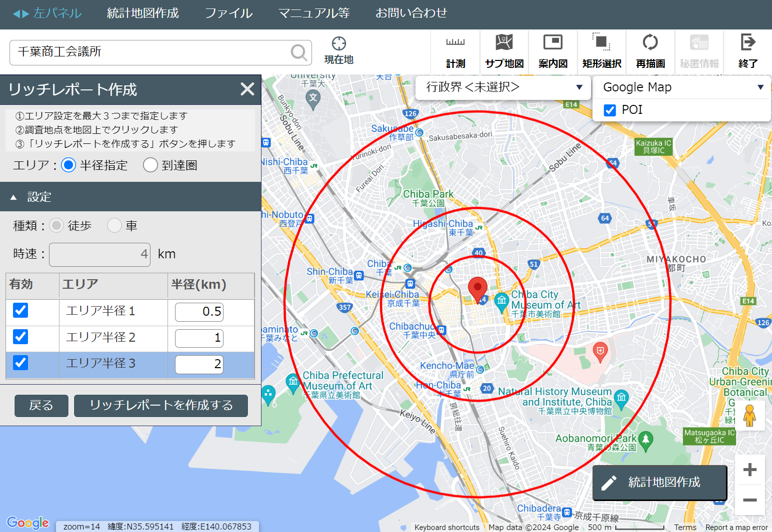This screenshot has width=772, height=532.
Task: Click the 時速 speed input field
Action: coord(99,255)
